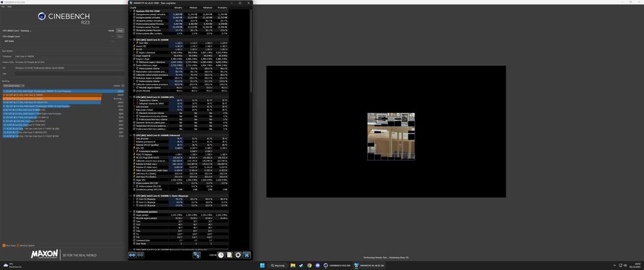Start logging via the document icon in HWiNFO
Screen dimensions: 644x270
230,255
